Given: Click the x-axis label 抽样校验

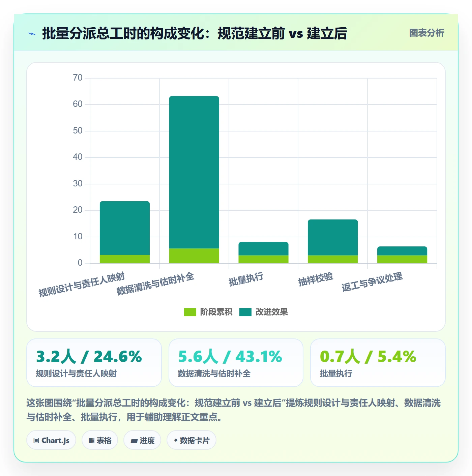Looking at the screenshot, I should pos(316,279).
